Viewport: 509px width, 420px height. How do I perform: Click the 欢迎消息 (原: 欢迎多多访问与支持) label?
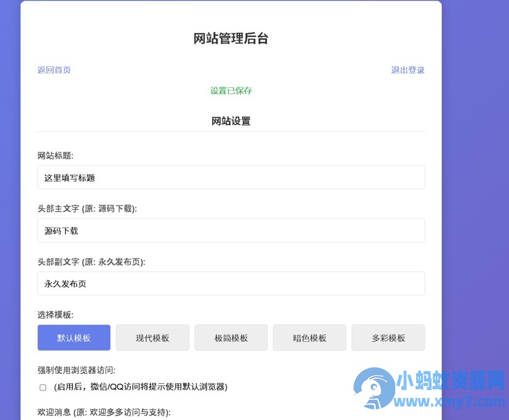(x=104, y=412)
